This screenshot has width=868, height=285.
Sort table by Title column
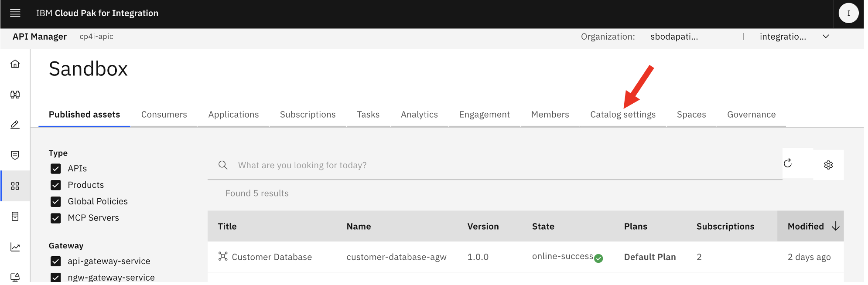[x=227, y=226]
